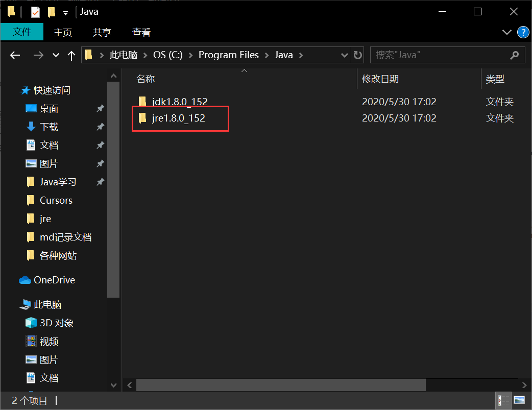
Task: Open the recent locations dropdown arrow
Action: (56, 55)
